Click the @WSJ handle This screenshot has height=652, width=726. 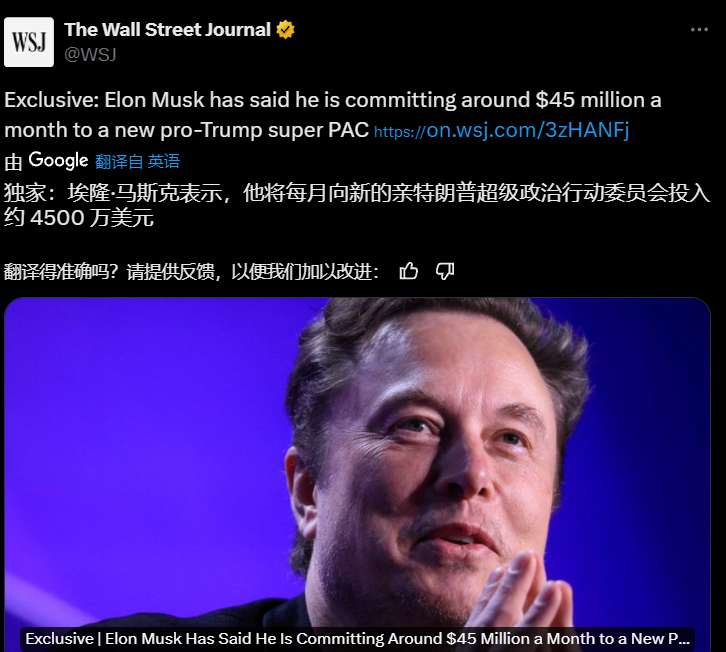(90, 55)
